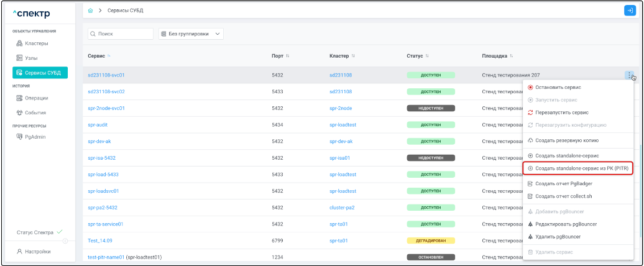Sort table by Кластер column icon
Viewport: 644px width, 266px height.
[x=354, y=56]
